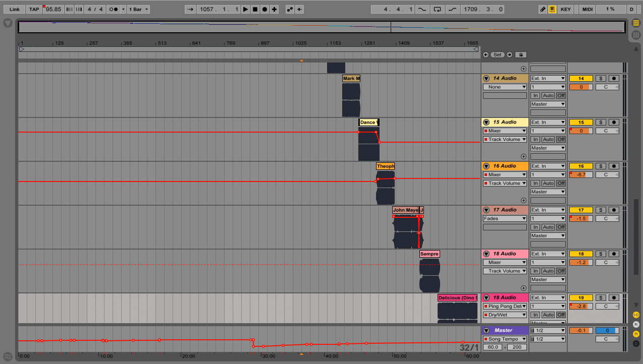The image size is (643, 364).
Task: Activate the arrangement loop switch
Action: [x=437, y=9]
